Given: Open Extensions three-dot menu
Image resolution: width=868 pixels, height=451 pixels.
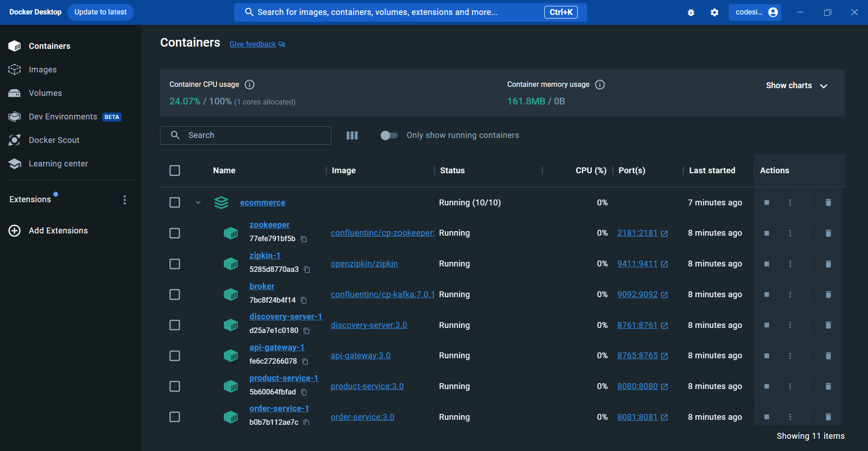Looking at the screenshot, I should pos(125,200).
